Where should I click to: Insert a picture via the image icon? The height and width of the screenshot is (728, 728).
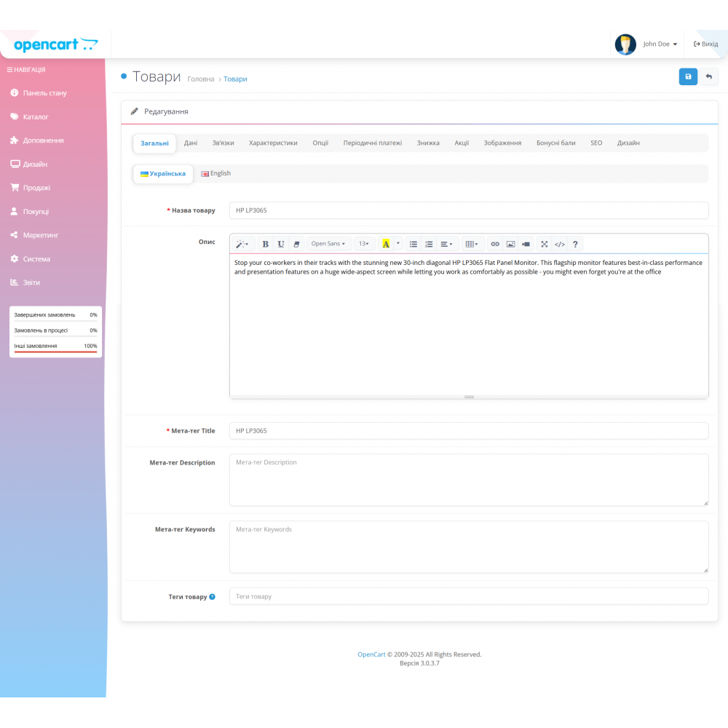(510, 244)
